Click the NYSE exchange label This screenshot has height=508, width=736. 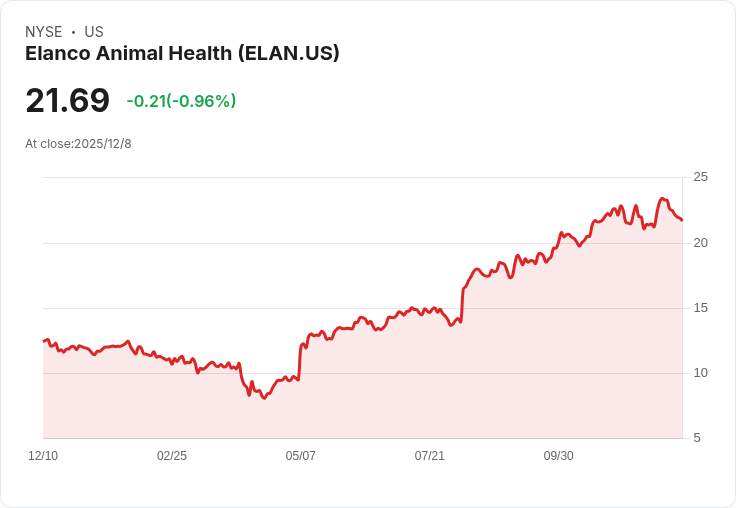click(44, 32)
